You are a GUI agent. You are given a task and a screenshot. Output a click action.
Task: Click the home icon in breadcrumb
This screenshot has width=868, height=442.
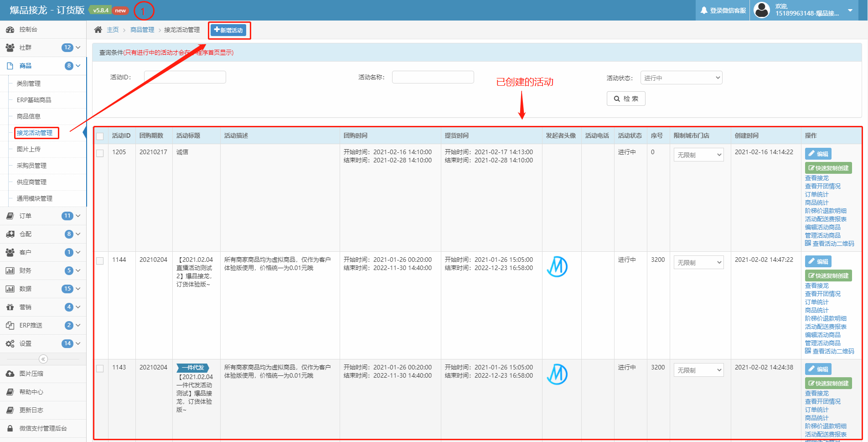pos(98,30)
